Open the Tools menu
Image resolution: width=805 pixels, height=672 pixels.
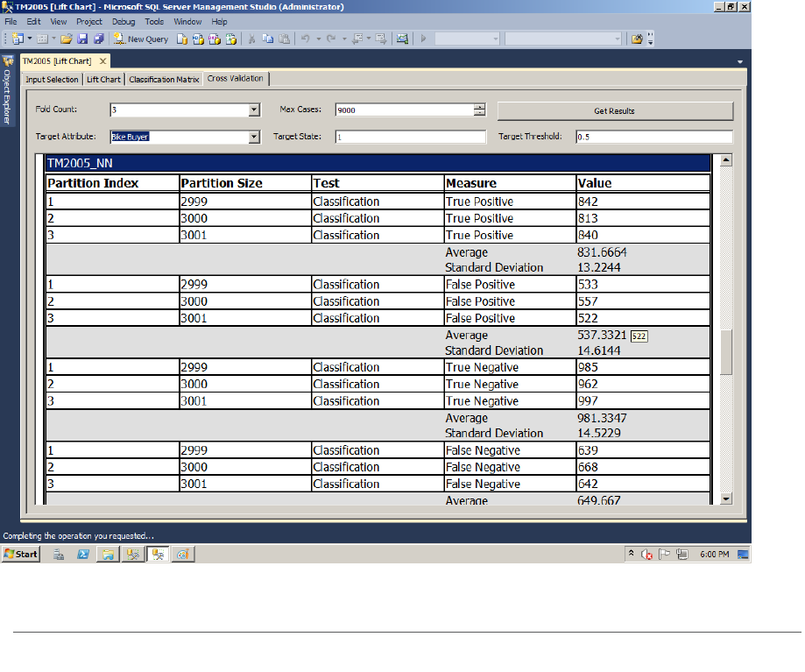click(x=154, y=22)
